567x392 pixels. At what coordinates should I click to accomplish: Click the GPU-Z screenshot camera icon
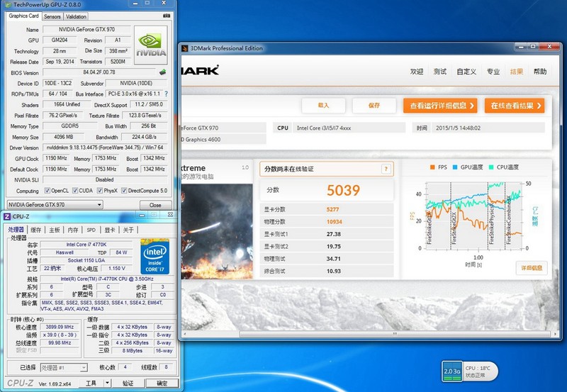point(167,16)
